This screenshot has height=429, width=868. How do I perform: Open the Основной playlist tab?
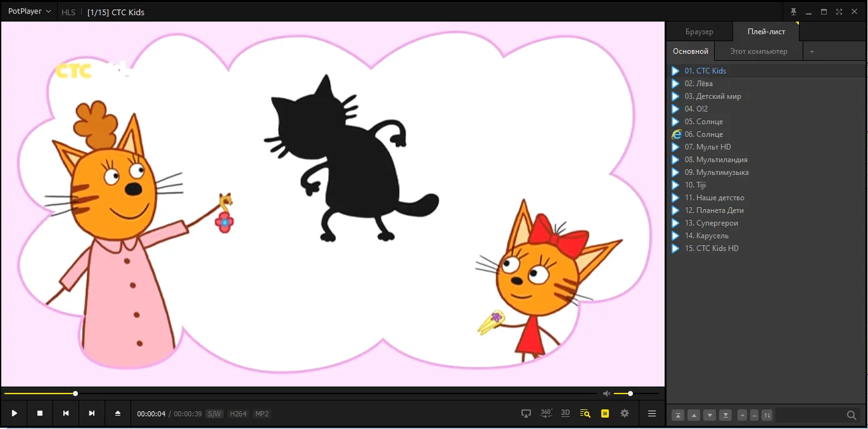[691, 51]
